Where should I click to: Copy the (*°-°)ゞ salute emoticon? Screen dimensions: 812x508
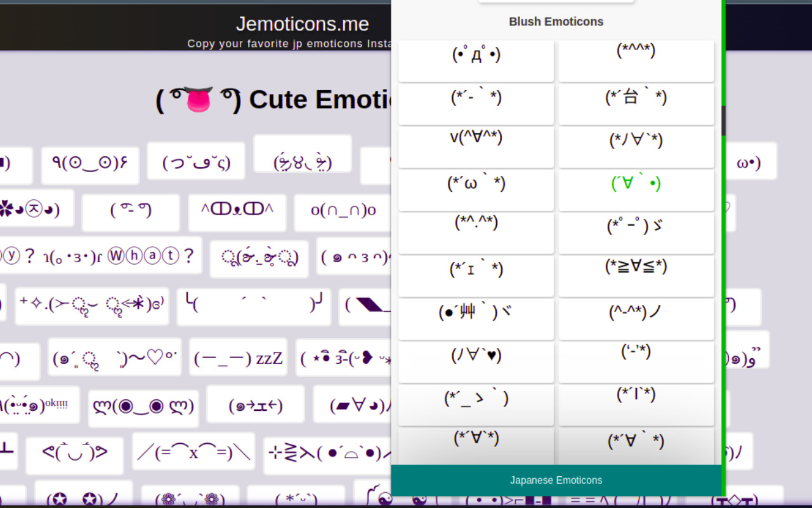point(636,233)
